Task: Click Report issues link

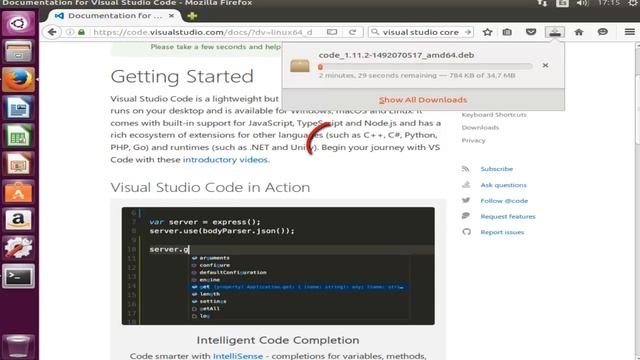Action: click(x=502, y=232)
